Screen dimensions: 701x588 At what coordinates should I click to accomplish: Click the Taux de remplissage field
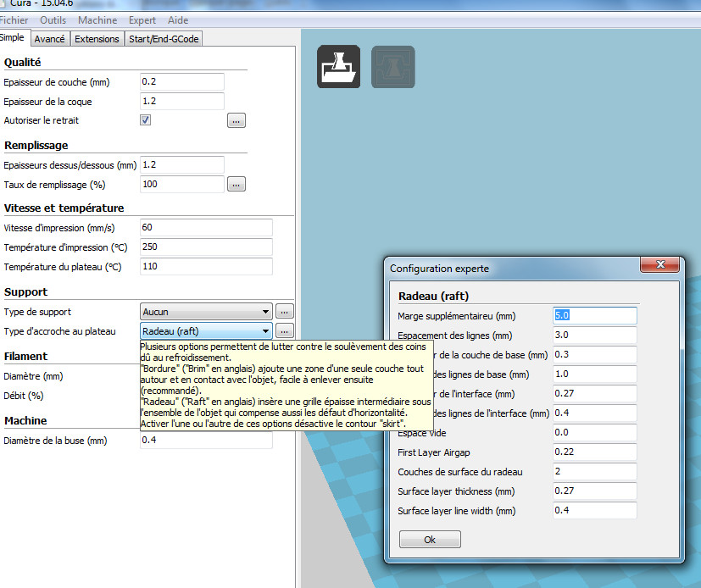point(182,184)
